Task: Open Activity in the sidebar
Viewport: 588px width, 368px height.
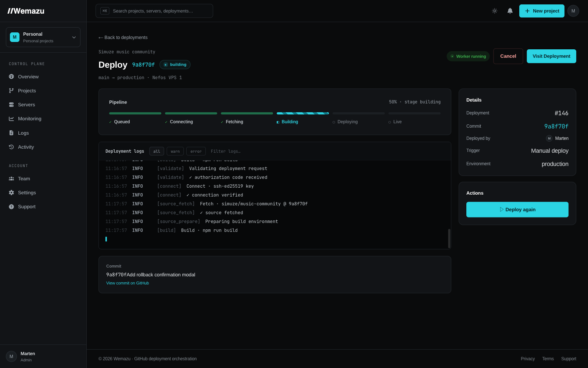Action: [x=43, y=147]
